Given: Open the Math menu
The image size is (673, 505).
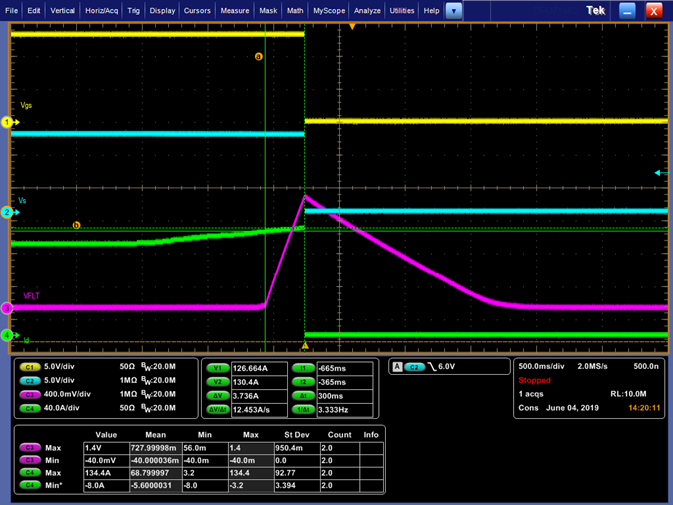Looking at the screenshot, I should [x=295, y=11].
